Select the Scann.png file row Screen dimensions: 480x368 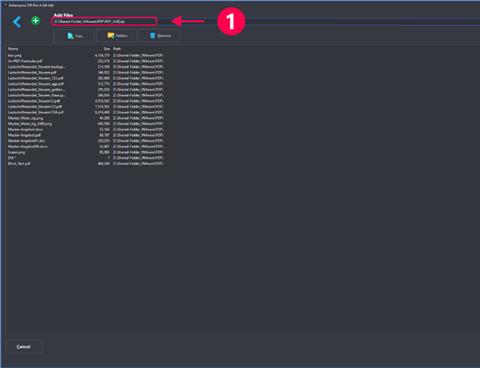(86, 152)
